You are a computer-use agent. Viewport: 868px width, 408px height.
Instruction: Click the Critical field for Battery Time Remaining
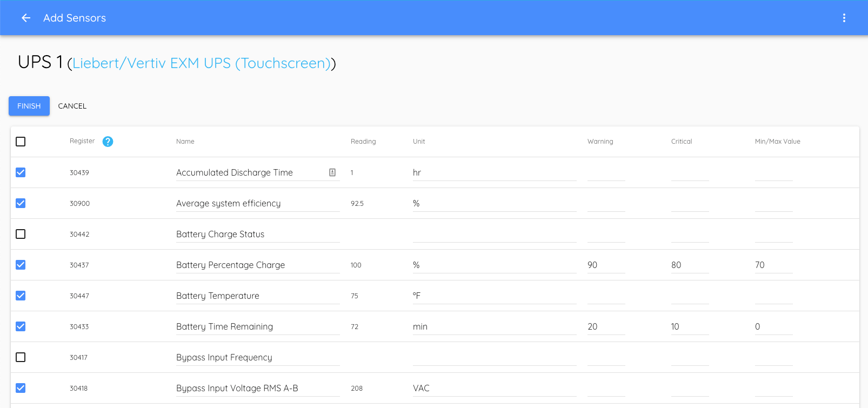point(689,326)
